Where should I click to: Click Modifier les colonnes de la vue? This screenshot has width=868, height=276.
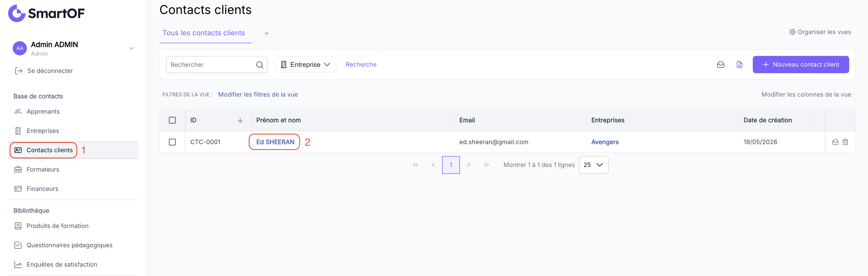pos(806,95)
